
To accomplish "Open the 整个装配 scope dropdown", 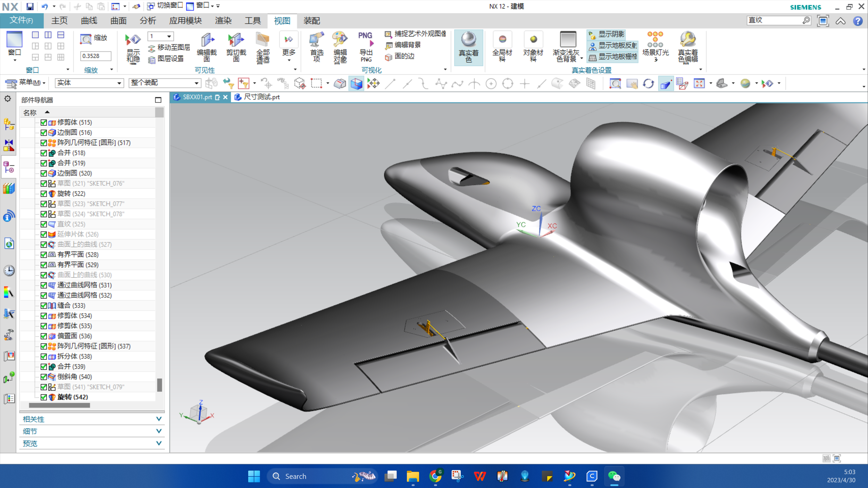I will [x=196, y=83].
